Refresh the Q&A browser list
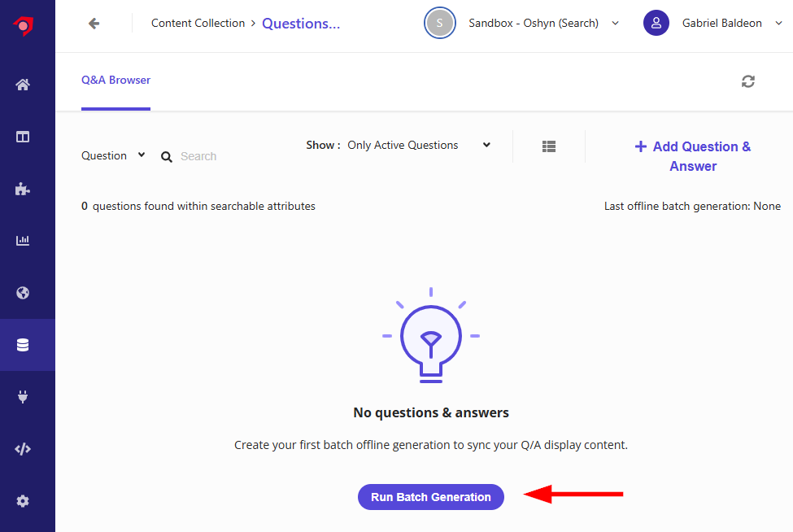 [748, 81]
